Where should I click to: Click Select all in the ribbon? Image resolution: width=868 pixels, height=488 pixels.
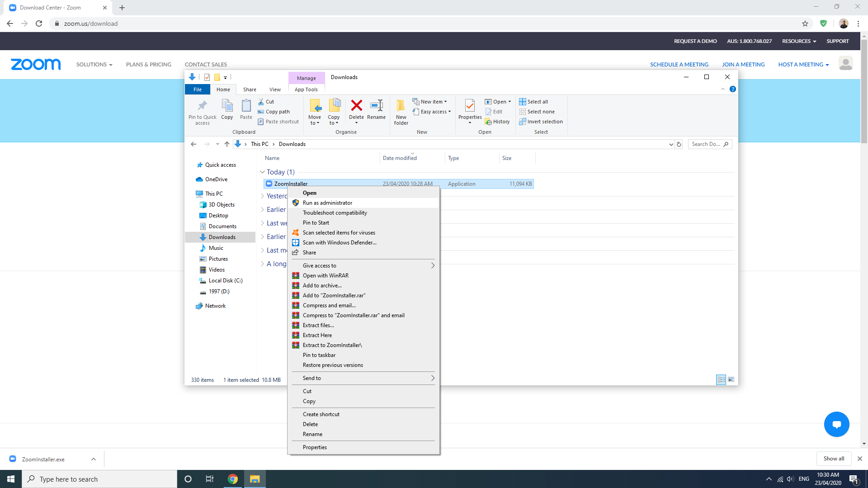click(x=533, y=102)
